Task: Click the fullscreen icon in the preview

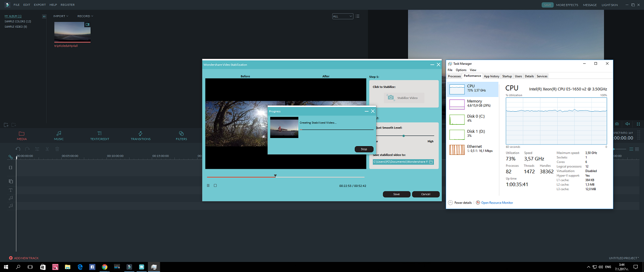Action: (x=638, y=124)
